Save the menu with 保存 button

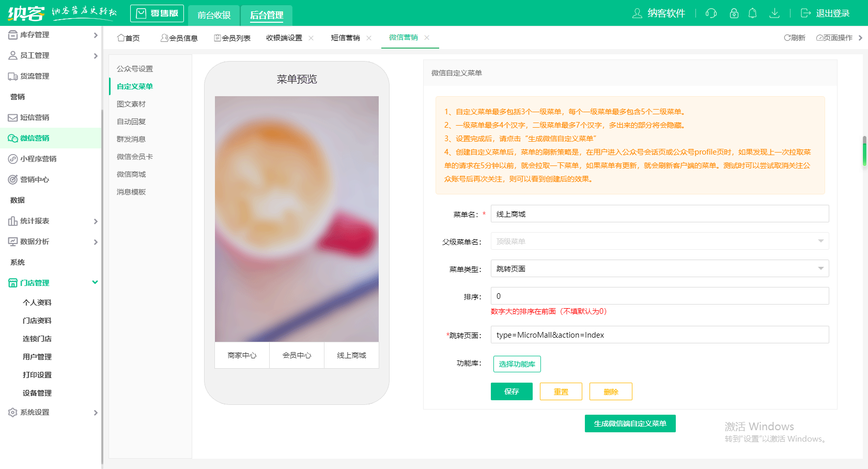tap(512, 391)
